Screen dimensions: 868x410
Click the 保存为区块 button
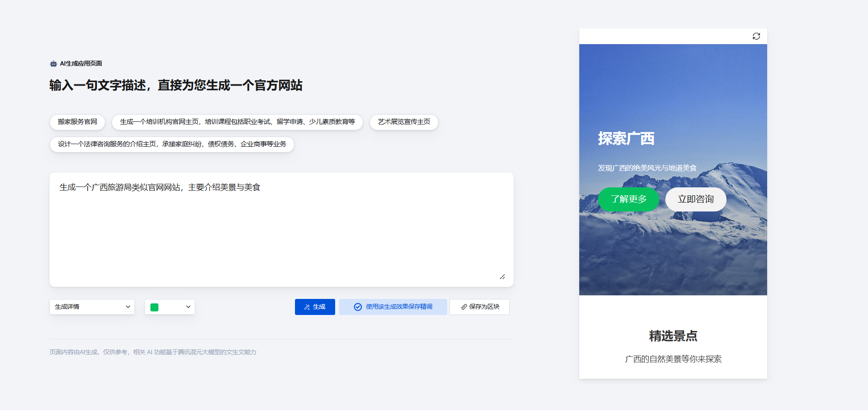479,307
